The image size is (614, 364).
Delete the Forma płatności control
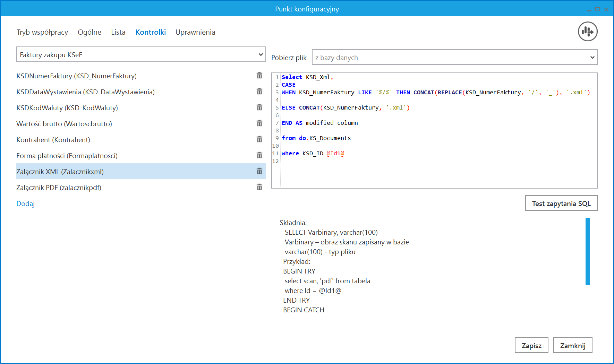tap(259, 155)
